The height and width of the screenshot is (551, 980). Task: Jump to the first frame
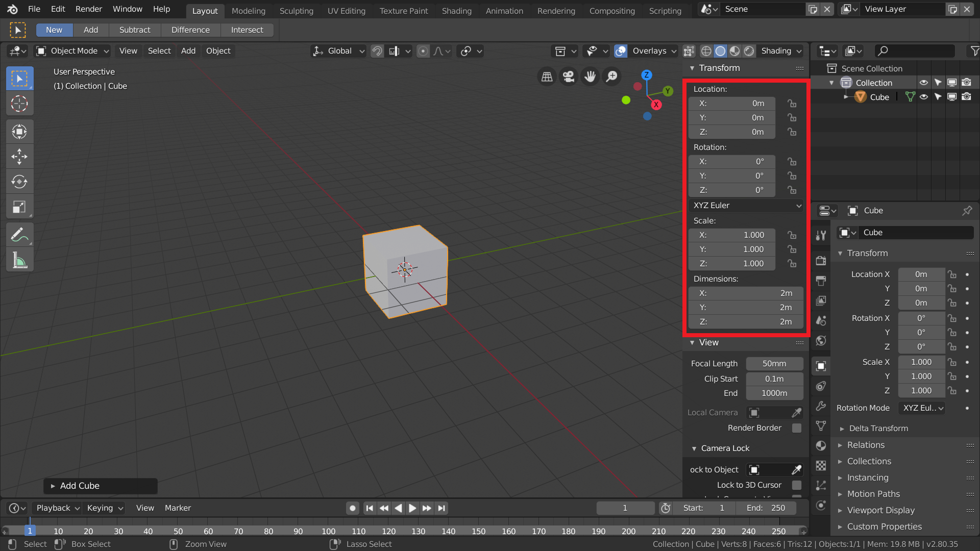pyautogui.click(x=370, y=508)
